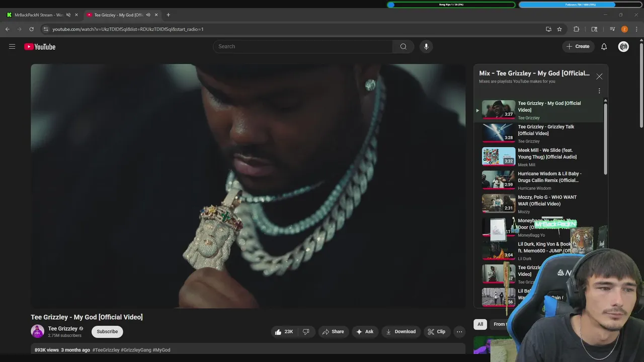
Task: Click the #MyGod hashtag
Action: 162,350
